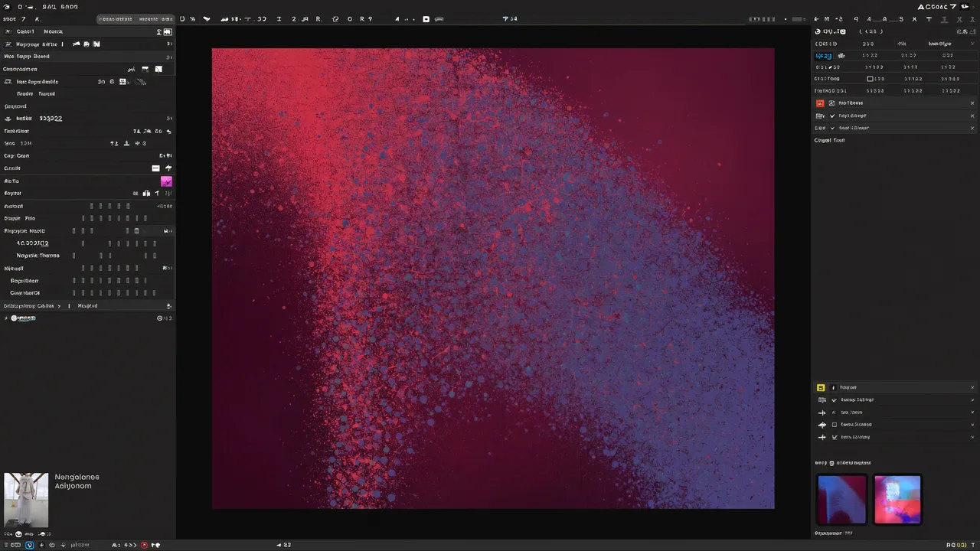The width and height of the screenshot is (980, 551).
Task: Toggle the small square box inside right table
Action: point(870,79)
